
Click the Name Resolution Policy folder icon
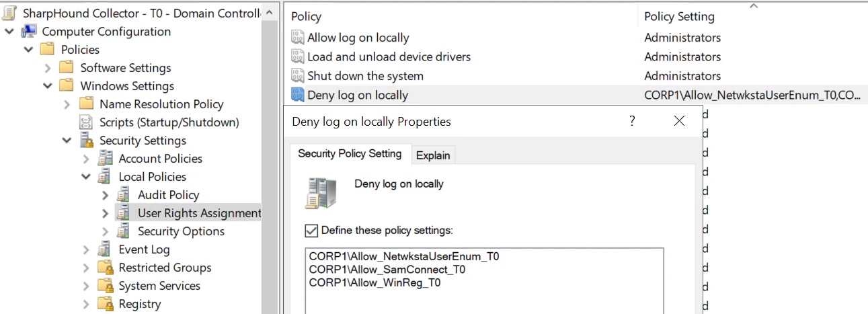[85, 104]
